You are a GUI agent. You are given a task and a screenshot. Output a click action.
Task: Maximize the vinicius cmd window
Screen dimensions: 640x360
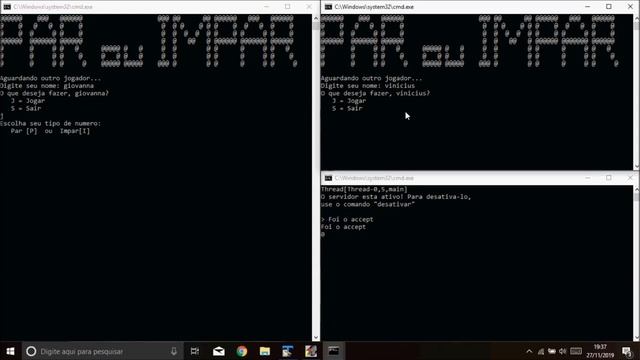[x=609, y=7]
